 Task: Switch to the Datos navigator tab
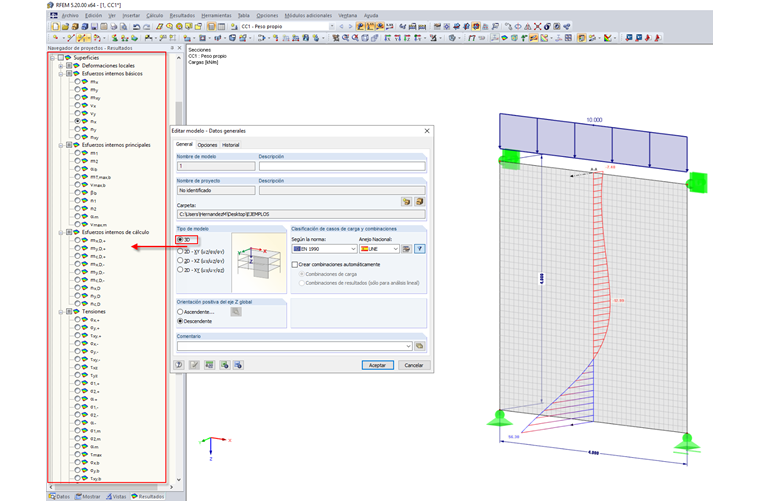pos(60,496)
